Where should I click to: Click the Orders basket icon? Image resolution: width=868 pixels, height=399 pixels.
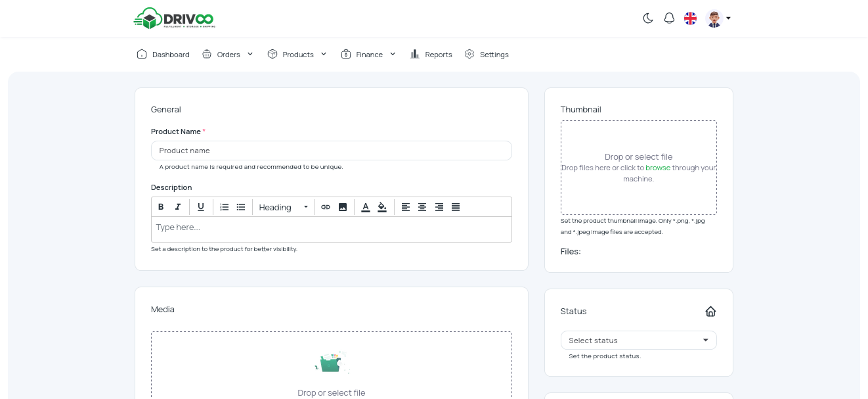point(207,54)
